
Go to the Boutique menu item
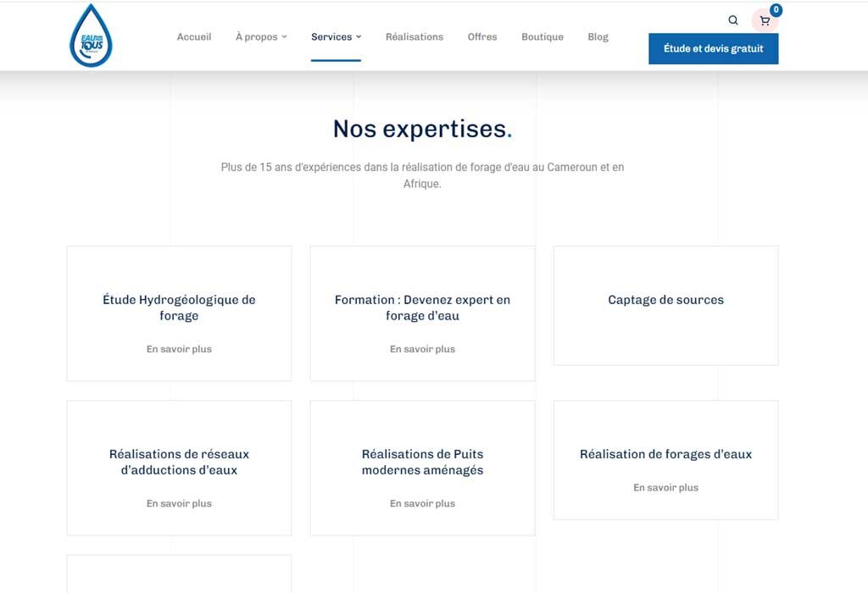tap(542, 36)
